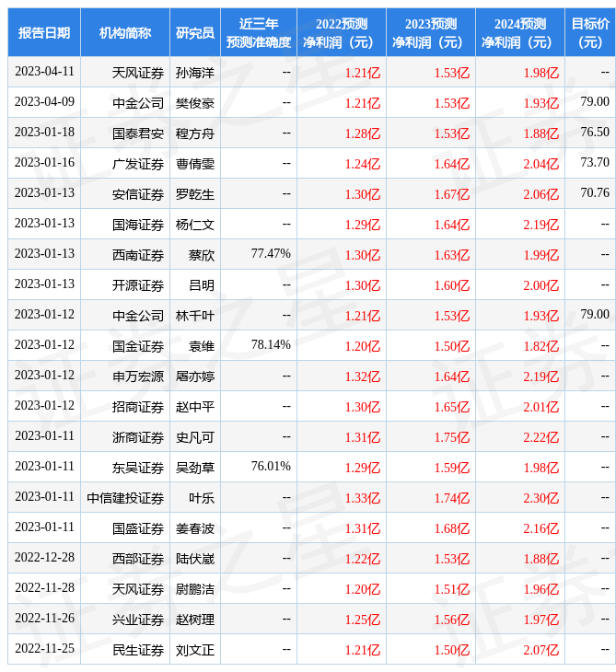The width and height of the screenshot is (616, 672).
Task: Click researcher 尉鹏洁
Action: pyautogui.click(x=195, y=590)
